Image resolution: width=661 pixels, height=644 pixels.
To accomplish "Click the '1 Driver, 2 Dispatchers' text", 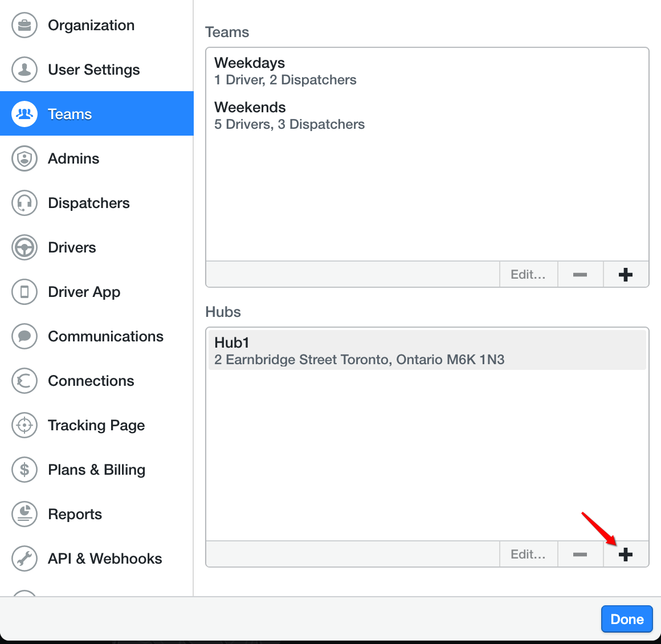I will [285, 80].
